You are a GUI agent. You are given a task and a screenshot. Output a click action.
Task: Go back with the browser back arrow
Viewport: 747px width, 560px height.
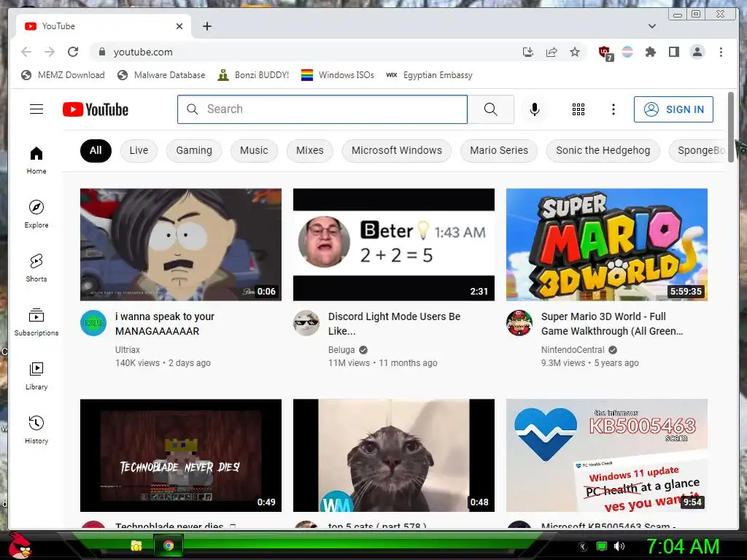click(x=26, y=52)
